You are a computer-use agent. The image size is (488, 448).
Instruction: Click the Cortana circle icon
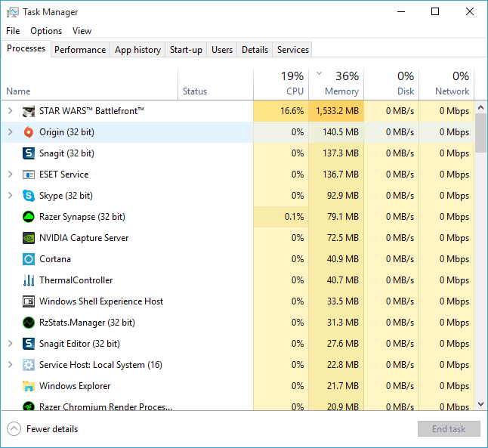click(x=29, y=259)
